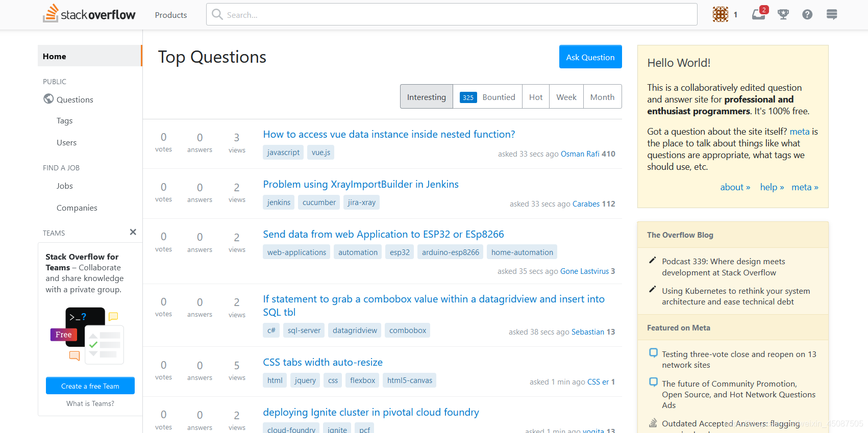868x433 pixels.
Task: Open the combobox datagridview SQL question
Action: click(x=434, y=305)
